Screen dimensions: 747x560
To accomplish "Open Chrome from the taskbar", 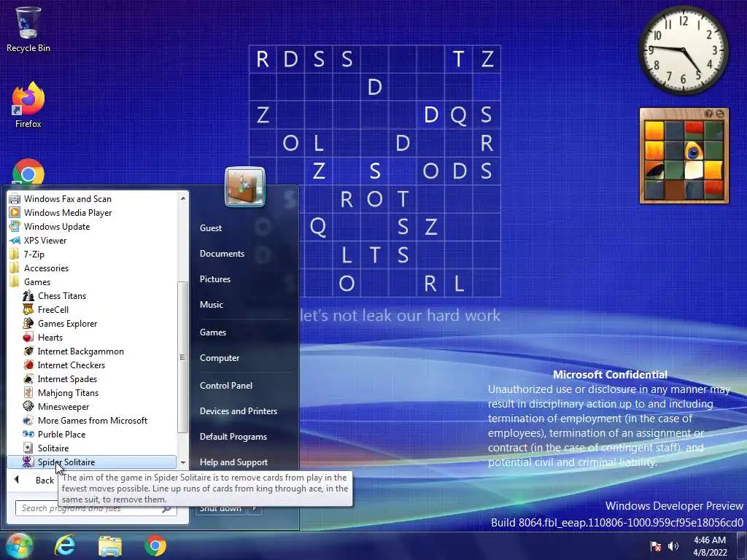I will pos(155,545).
